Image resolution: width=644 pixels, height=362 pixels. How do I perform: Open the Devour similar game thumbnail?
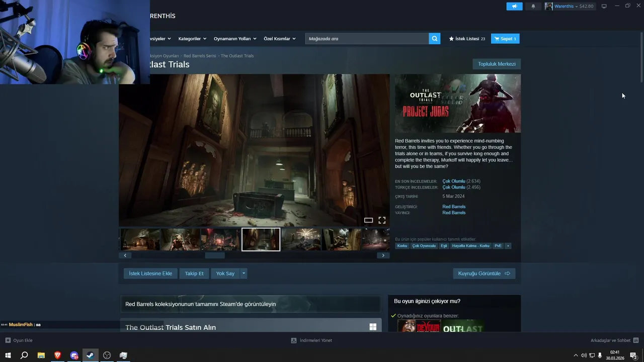click(419, 326)
